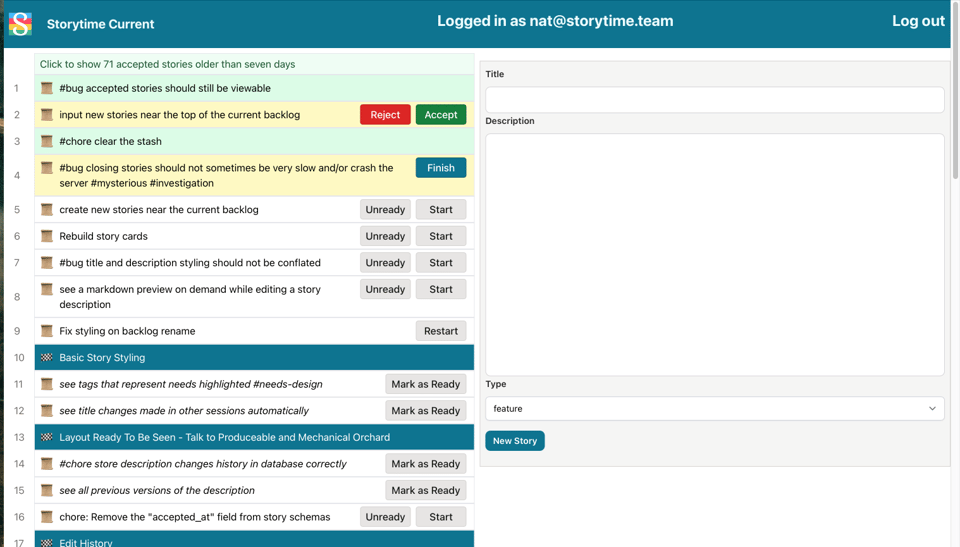Click the Storytime logo icon
The image size is (960, 547).
pos(20,23)
